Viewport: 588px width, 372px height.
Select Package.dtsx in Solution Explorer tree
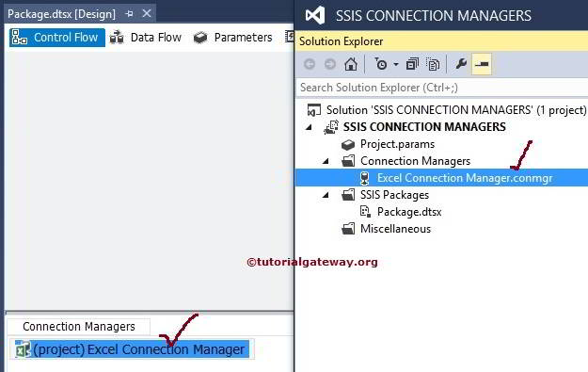[409, 212]
